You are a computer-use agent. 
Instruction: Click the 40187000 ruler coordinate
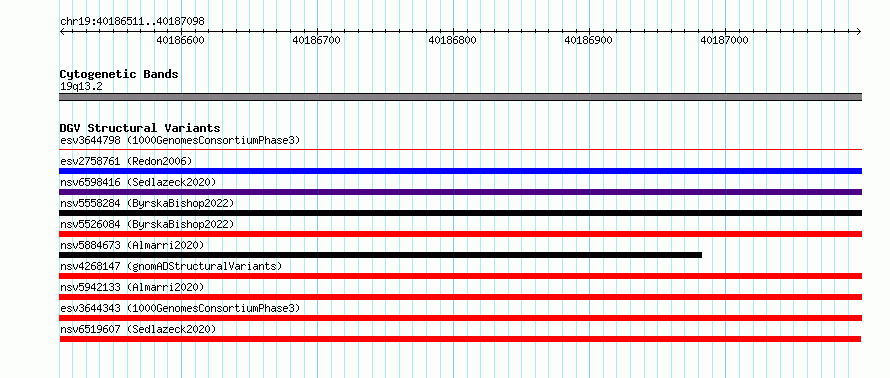point(725,40)
